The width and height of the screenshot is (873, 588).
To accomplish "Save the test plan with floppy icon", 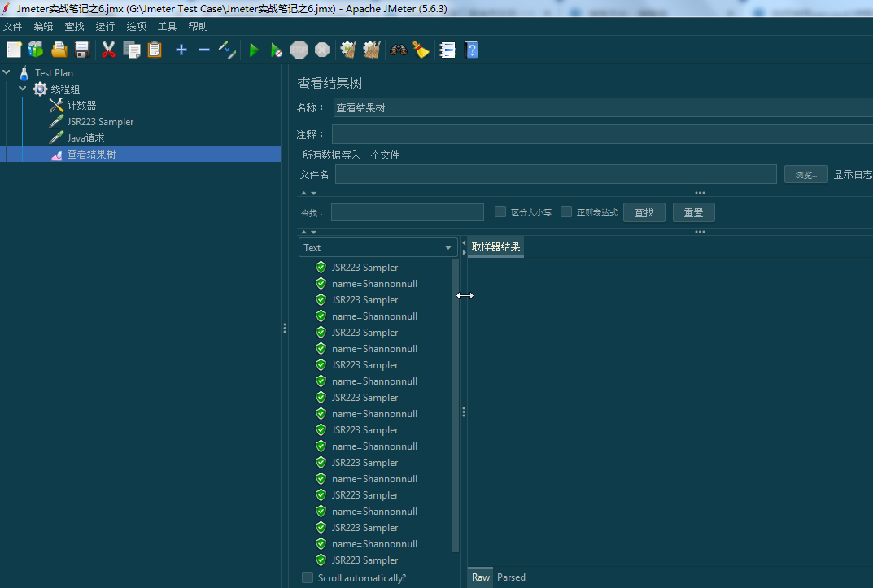I will click(82, 50).
